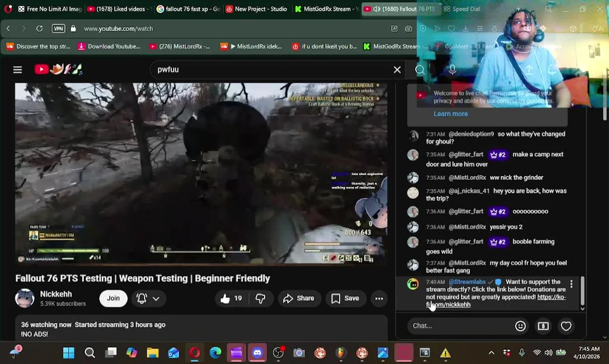
Task: Open File Explorer from the taskbar
Action: [x=152, y=353]
